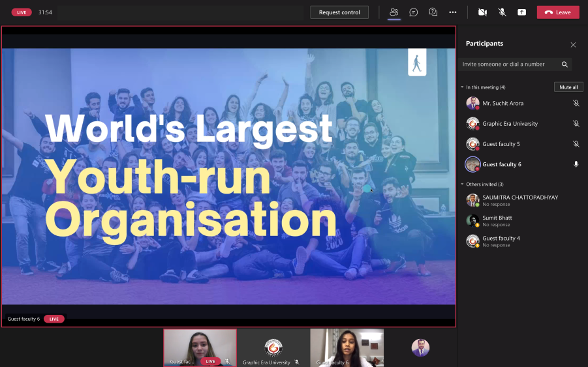This screenshot has height=367, width=588.
Task: Click the Request control button
Action: coord(339,12)
